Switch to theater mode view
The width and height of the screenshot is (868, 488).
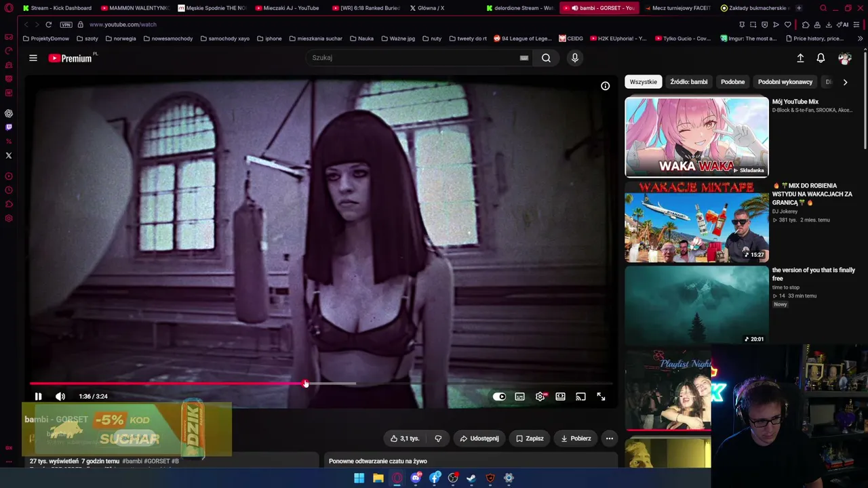pos(560,396)
